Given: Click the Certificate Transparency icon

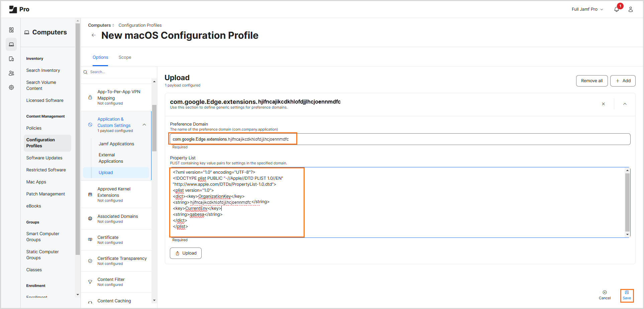Looking at the screenshot, I should pos(90,261).
